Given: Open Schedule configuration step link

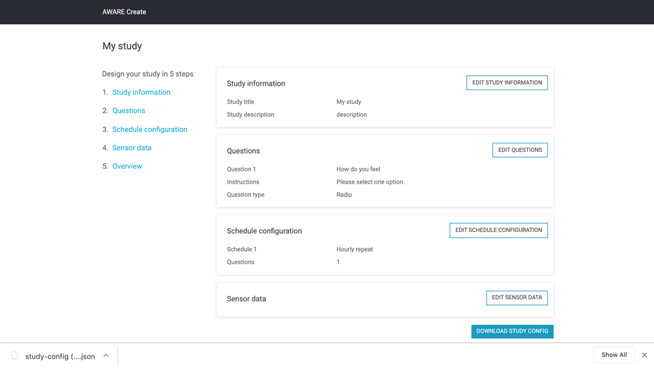Looking at the screenshot, I should (x=149, y=129).
